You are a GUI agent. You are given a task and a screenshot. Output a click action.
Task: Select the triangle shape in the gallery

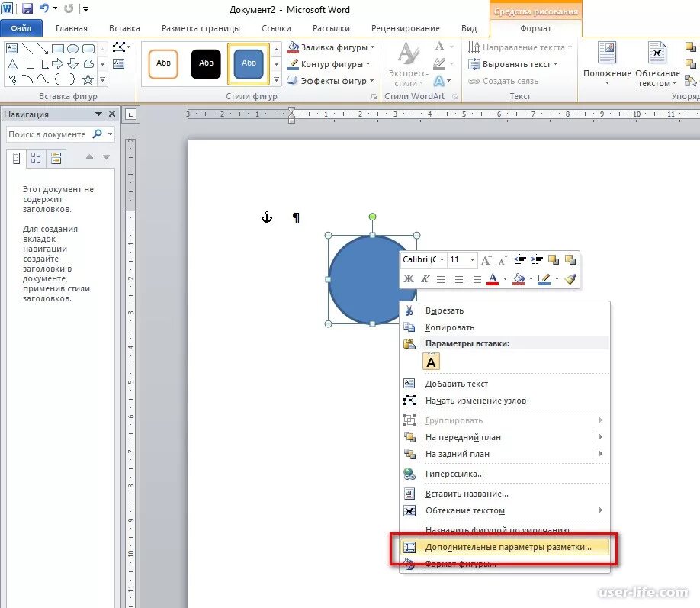click(12, 64)
